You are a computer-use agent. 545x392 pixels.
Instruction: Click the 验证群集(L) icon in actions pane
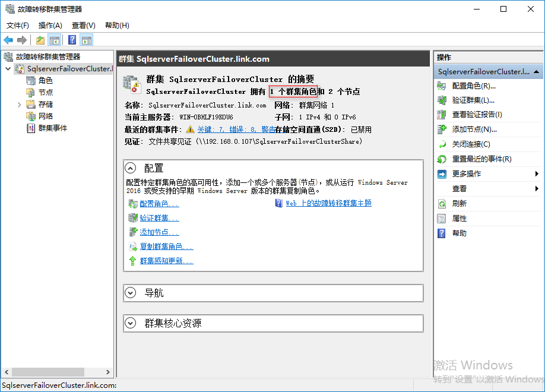point(442,100)
